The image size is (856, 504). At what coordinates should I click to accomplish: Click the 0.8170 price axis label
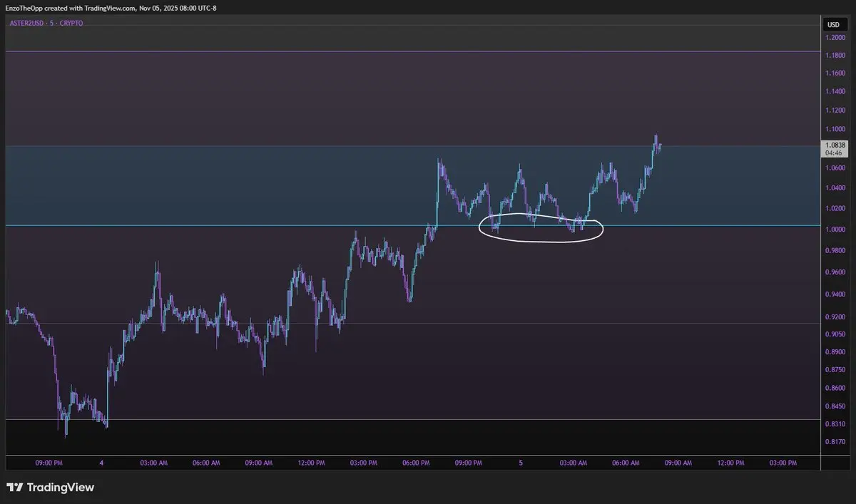(x=835, y=443)
